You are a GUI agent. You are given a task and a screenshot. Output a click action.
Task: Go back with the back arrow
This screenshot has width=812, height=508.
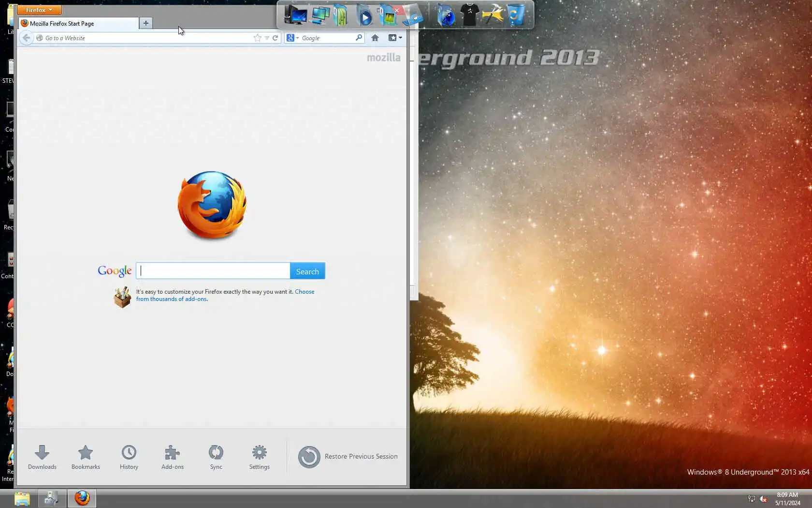point(27,38)
